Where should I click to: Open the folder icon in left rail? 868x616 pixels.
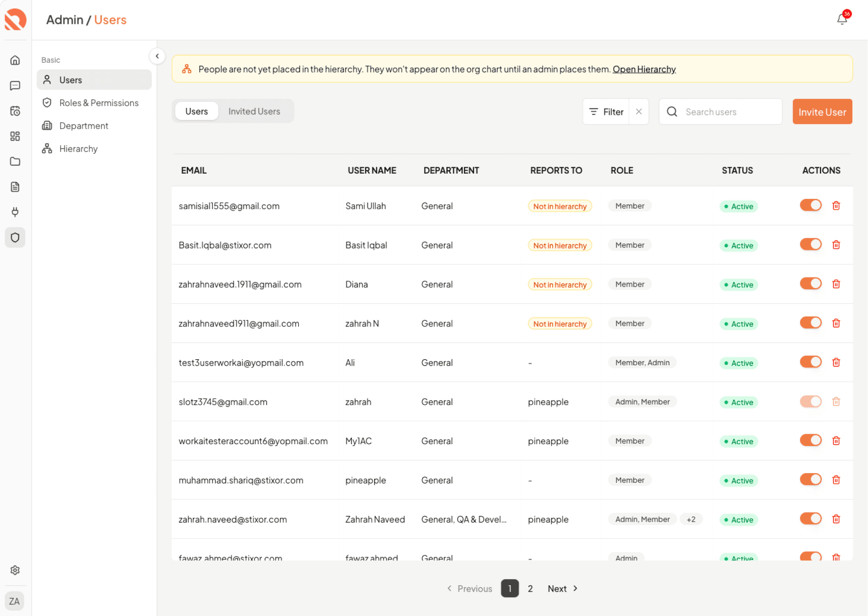point(15,161)
